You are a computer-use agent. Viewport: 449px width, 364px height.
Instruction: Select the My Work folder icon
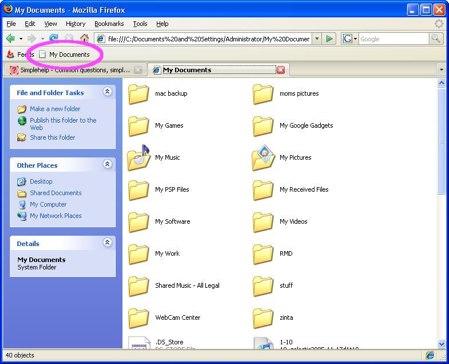click(x=138, y=254)
